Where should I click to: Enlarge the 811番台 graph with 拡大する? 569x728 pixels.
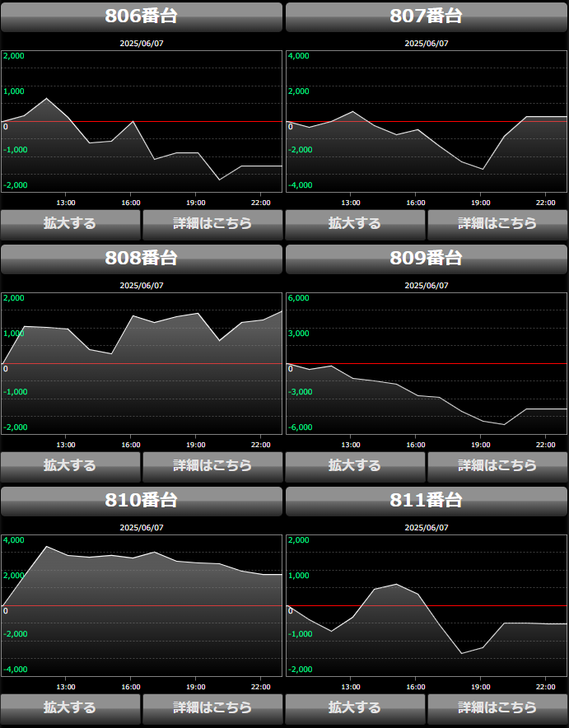(x=356, y=709)
